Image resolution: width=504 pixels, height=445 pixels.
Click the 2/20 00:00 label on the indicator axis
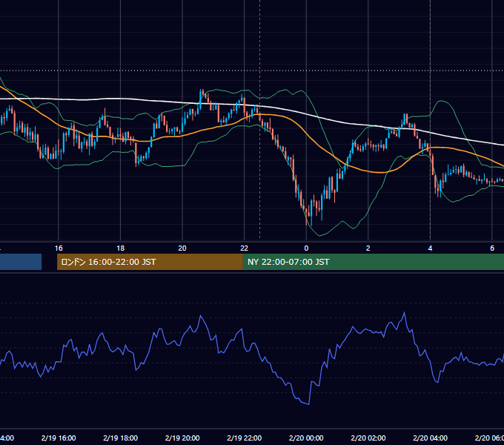click(x=306, y=438)
